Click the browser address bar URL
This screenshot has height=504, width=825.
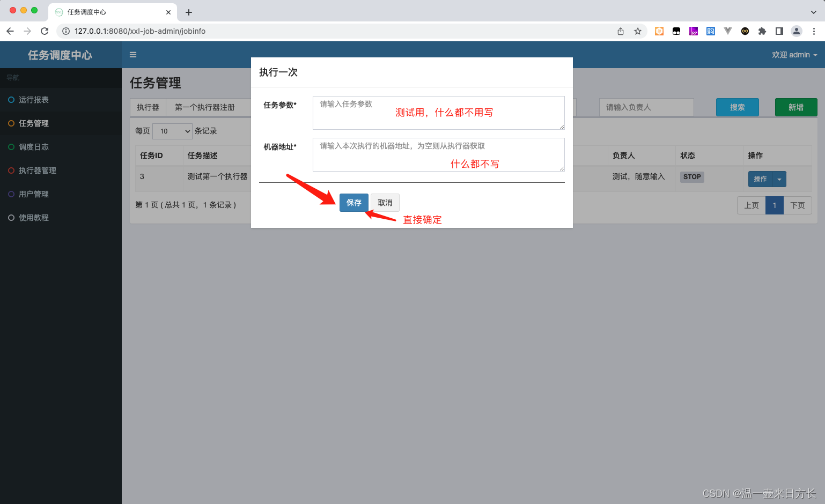[x=140, y=31]
